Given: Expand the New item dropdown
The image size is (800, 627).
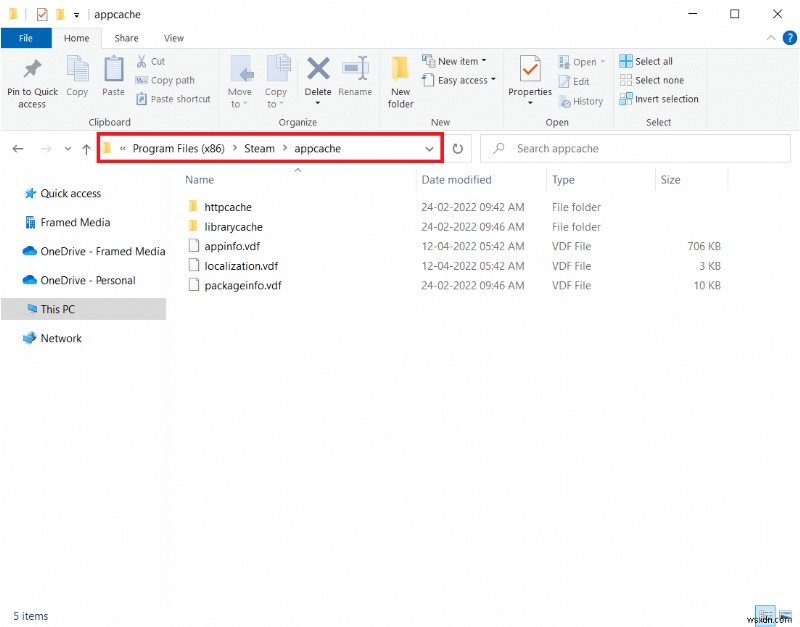Looking at the screenshot, I should [x=483, y=60].
